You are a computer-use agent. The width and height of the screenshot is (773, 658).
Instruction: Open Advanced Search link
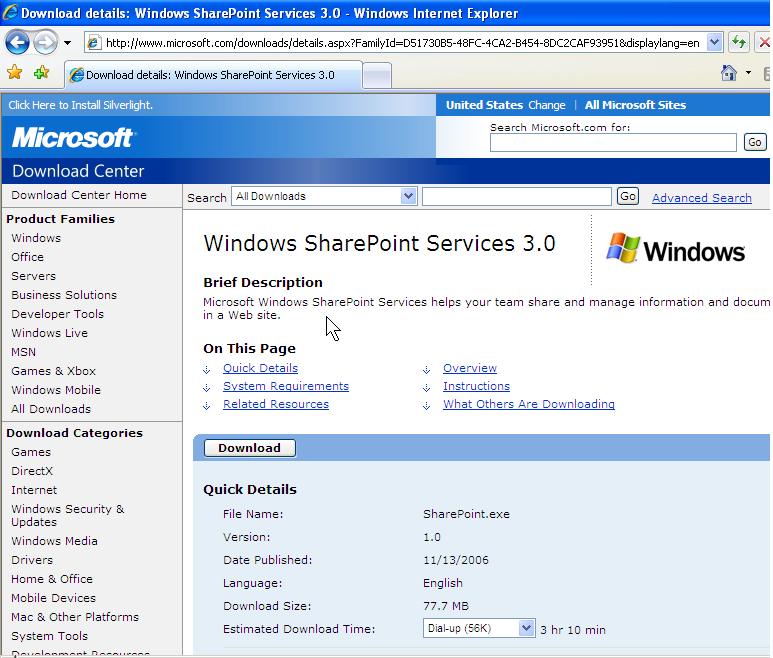tap(702, 198)
